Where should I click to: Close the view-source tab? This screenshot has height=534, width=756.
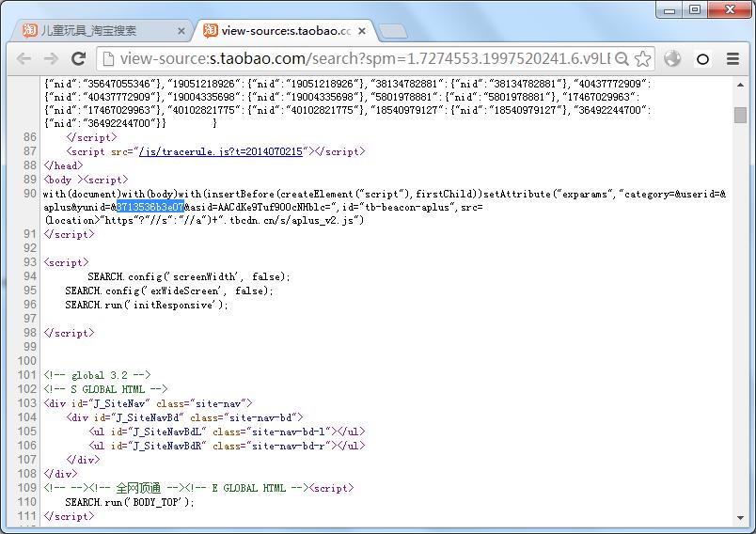pyautogui.click(x=362, y=31)
